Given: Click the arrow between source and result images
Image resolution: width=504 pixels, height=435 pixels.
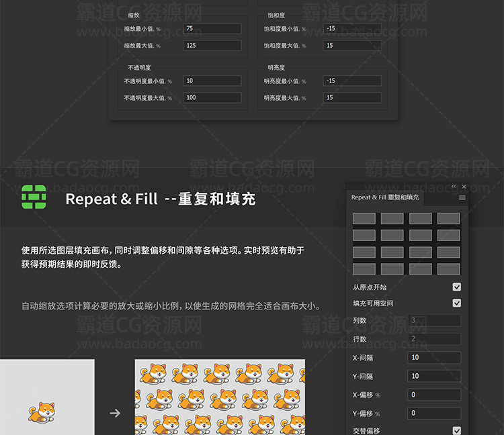Looking at the screenshot, I should [115, 413].
